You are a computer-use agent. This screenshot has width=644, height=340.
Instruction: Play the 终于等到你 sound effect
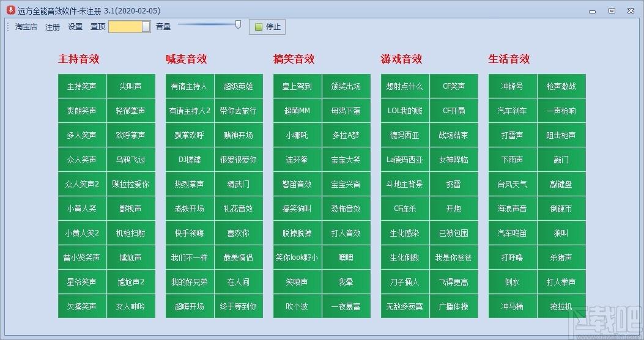point(239,306)
